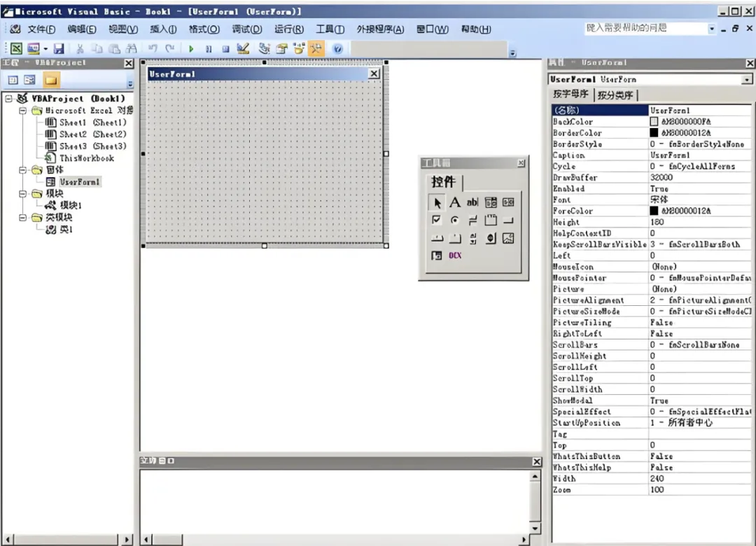Image resolution: width=756 pixels, height=546 pixels.
Task: Click the help question input field
Action: 645,29
